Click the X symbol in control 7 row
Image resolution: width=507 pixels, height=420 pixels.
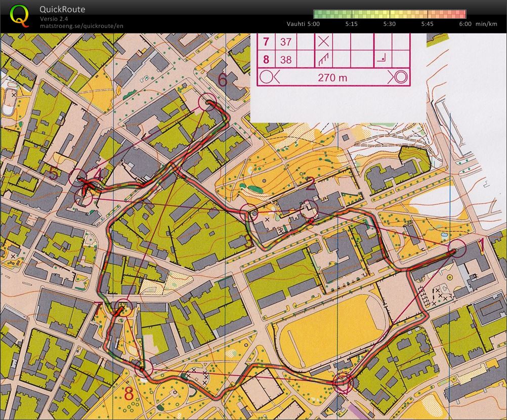pos(323,42)
